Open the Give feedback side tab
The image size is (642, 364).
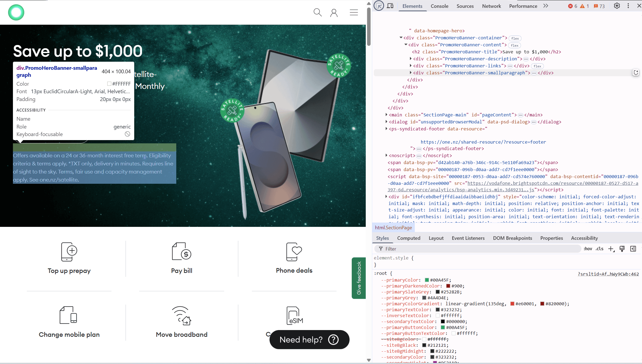(x=359, y=278)
